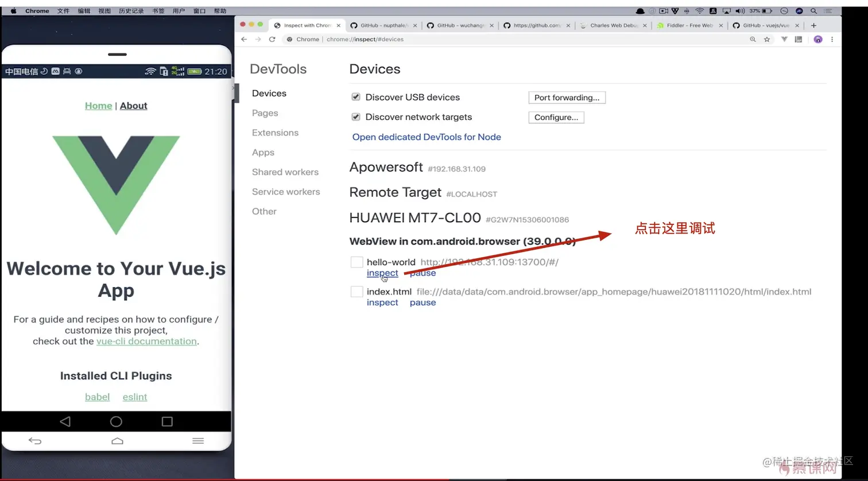Open Chrome's three-dot menu
Viewport: 868px width, 481px height.
[832, 39]
